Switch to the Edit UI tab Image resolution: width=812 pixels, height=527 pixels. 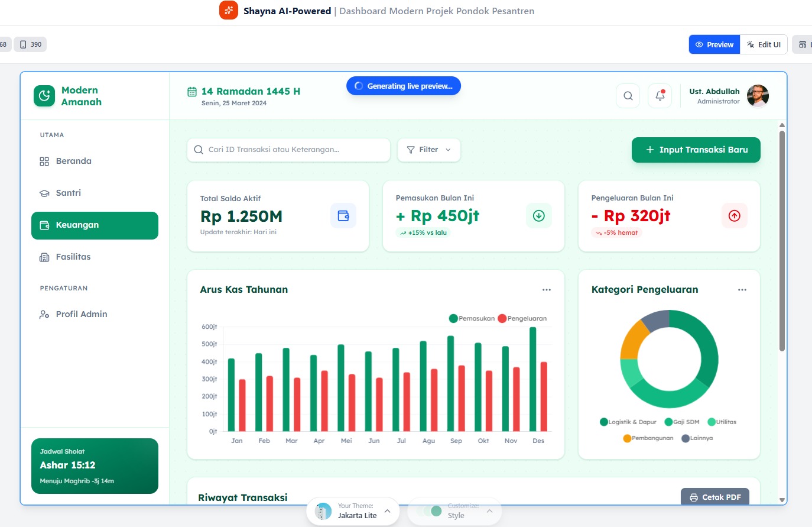click(764, 44)
